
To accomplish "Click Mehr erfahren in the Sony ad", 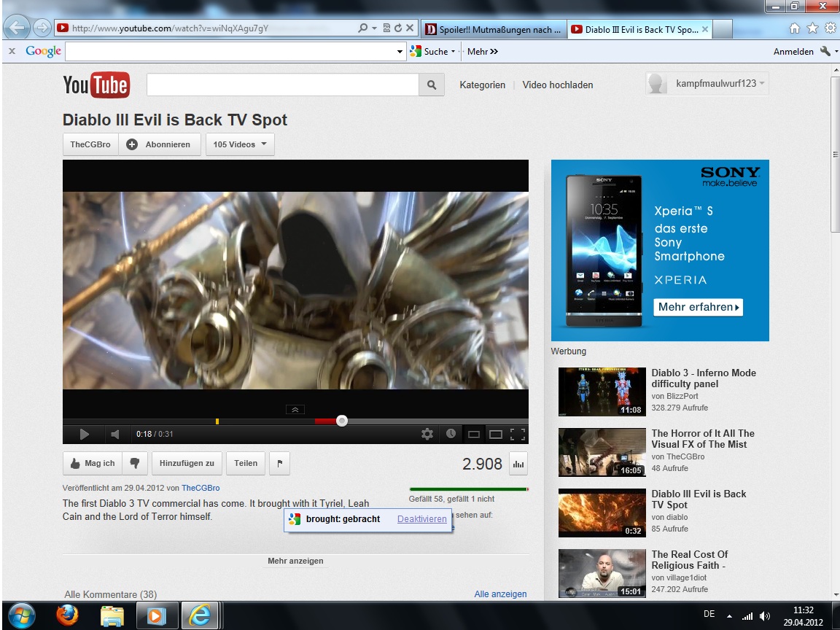I will (698, 307).
